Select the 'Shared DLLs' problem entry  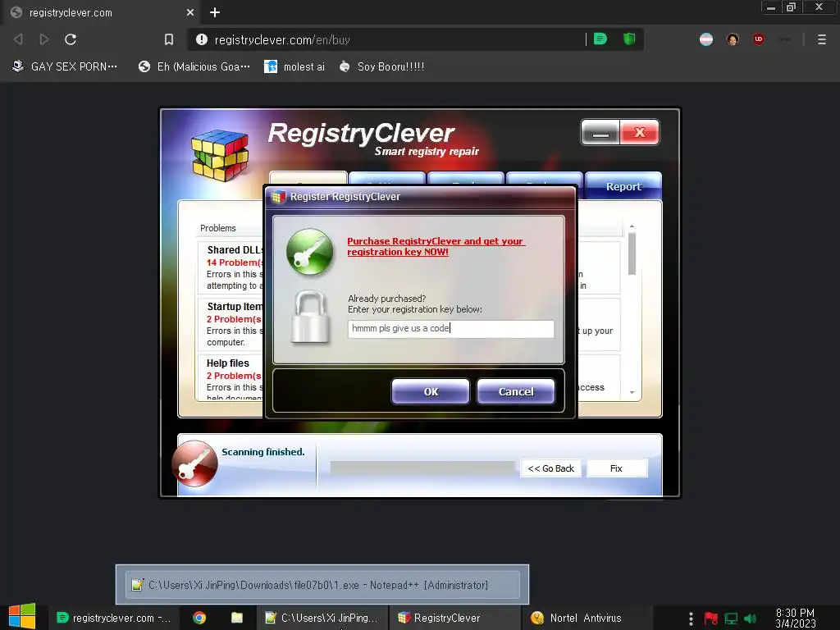click(x=230, y=267)
